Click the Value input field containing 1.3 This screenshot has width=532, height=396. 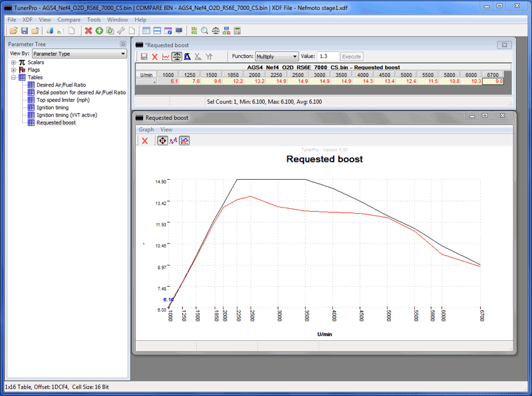coord(328,57)
